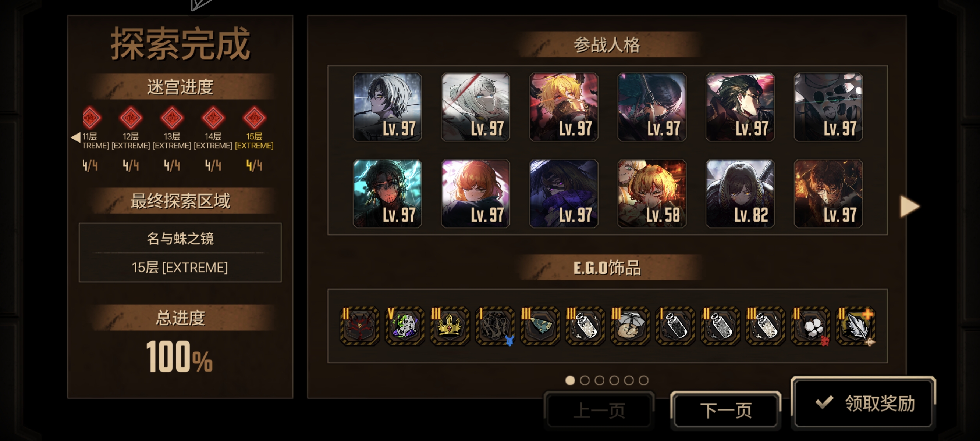Select the last page indicator dot
The width and height of the screenshot is (980, 441).
[x=643, y=380]
